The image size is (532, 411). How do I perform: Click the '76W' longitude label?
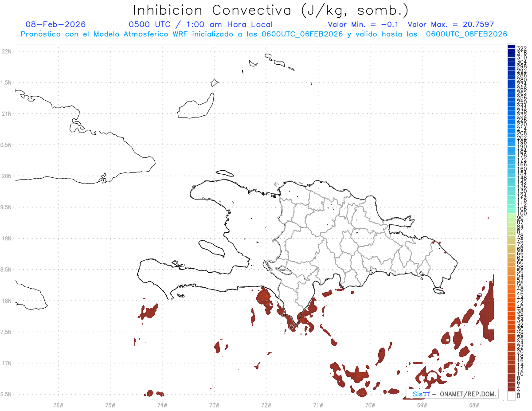(x=58, y=404)
